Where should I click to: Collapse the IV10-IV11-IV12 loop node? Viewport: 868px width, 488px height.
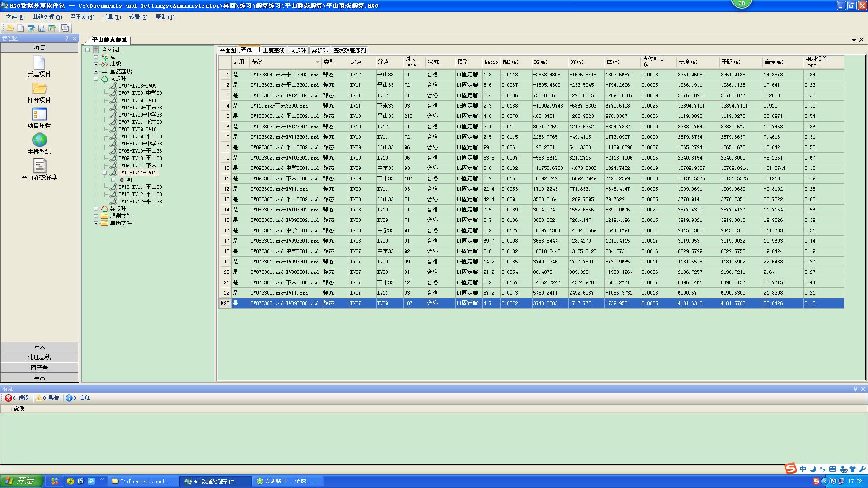click(x=104, y=173)
